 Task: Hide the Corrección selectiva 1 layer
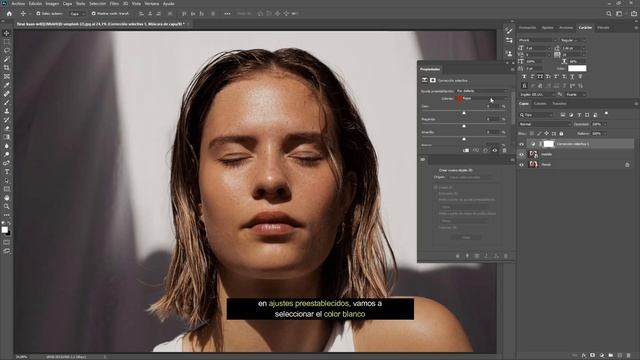click(521, 144)
